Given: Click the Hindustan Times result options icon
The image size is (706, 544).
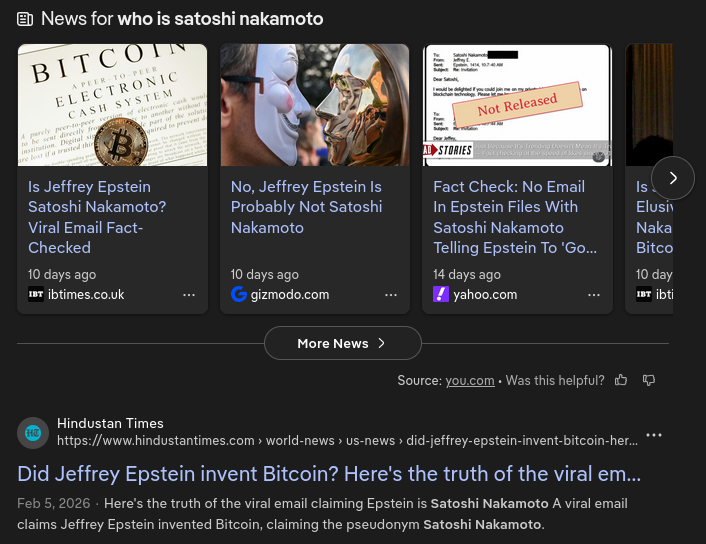Looking at the screenshot, I should click(654, 435).
